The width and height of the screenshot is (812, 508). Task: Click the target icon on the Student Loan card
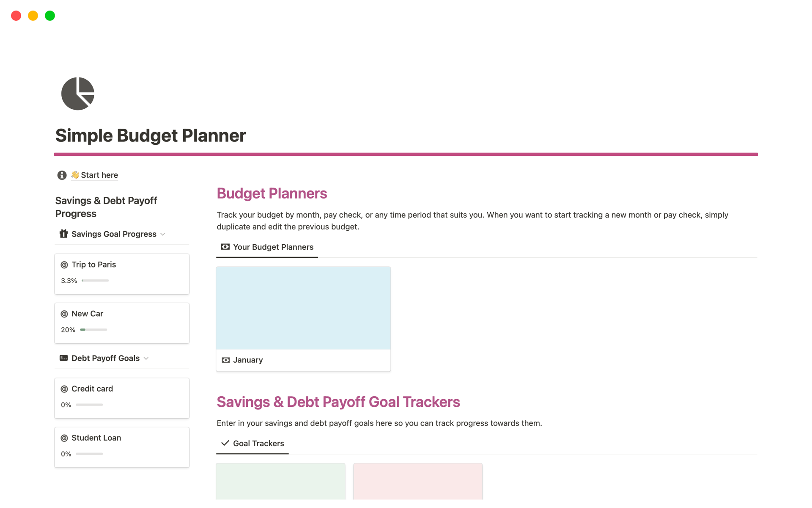pyautogui.click(x=64, y=438)
